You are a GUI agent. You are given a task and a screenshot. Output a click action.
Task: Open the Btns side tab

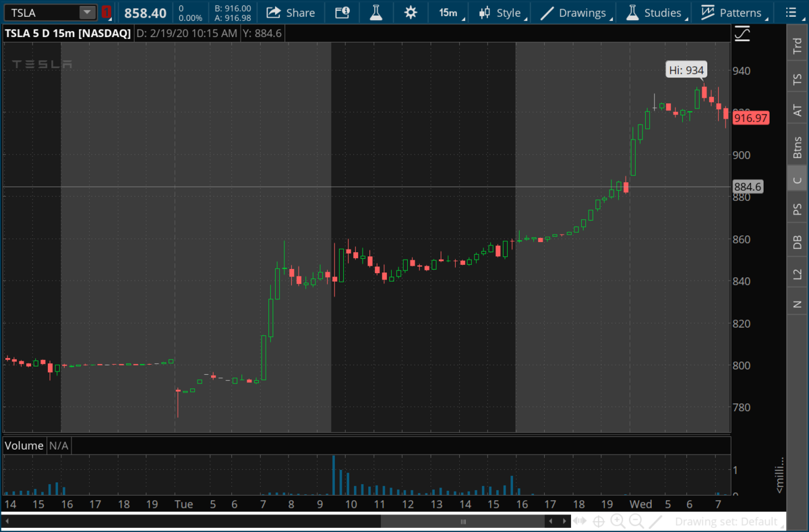tap(798, 148)
